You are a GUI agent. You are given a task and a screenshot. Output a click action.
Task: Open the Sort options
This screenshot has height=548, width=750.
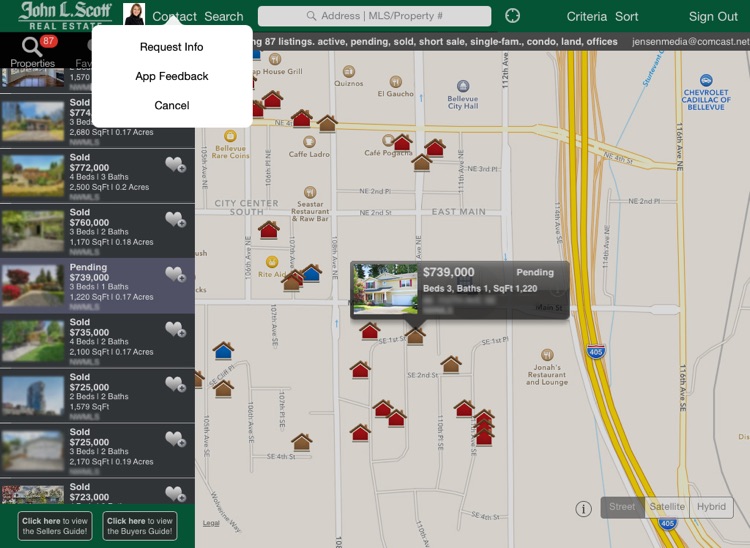point(627,16)
